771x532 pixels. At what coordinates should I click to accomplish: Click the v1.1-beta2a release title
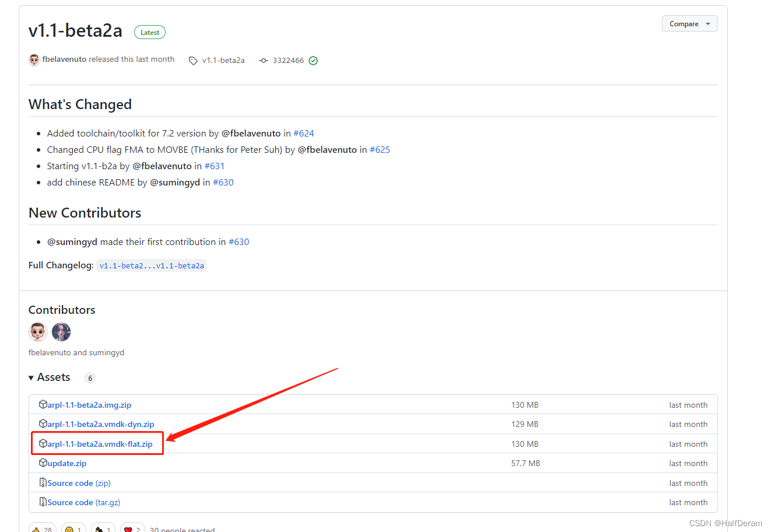coord(75,31)
